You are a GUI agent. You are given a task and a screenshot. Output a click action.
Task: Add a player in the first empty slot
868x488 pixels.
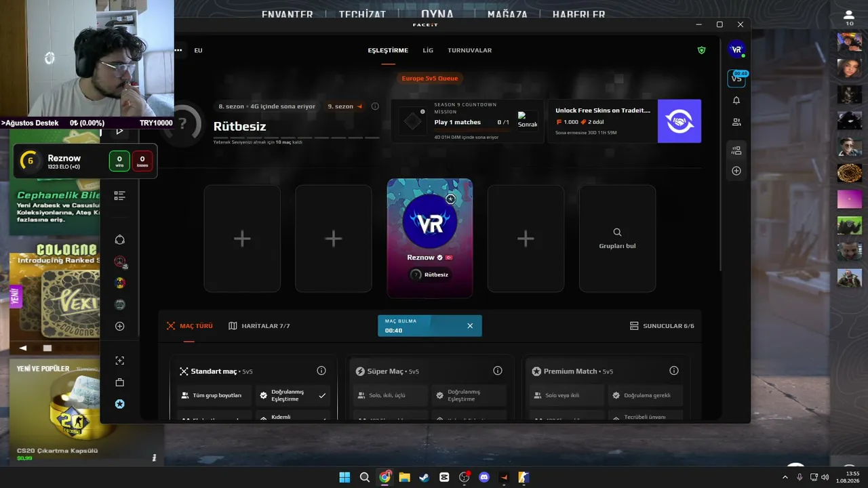pyautogui.click(x=242, y=239)
